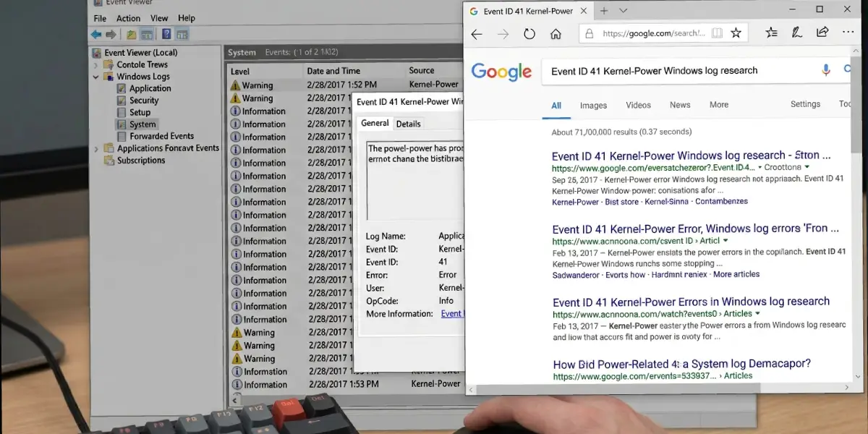
Task: Open the Application log in the tree
Action: [144, 88]
